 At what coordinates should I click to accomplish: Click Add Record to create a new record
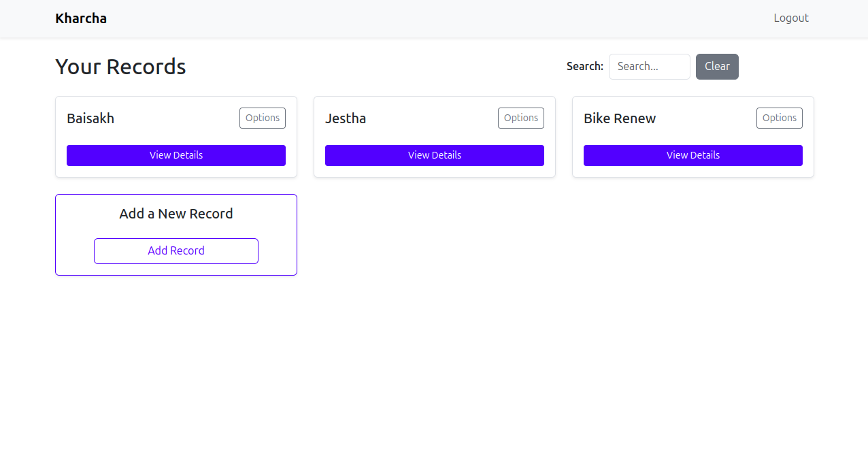click(x=176, y=250)
